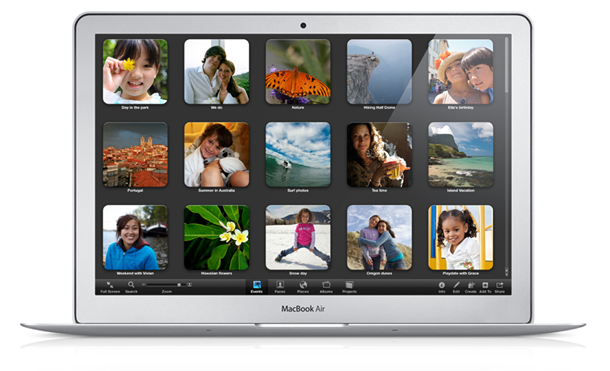Switch to the Places view
The width and height of the screenshot is (610, 371).
click(x=303, y=285)
